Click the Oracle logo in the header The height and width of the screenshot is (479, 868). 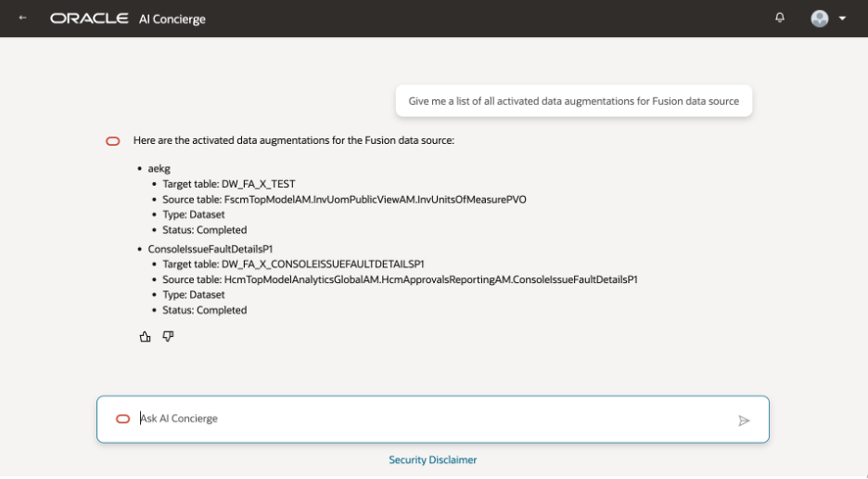tap(89, 19)
